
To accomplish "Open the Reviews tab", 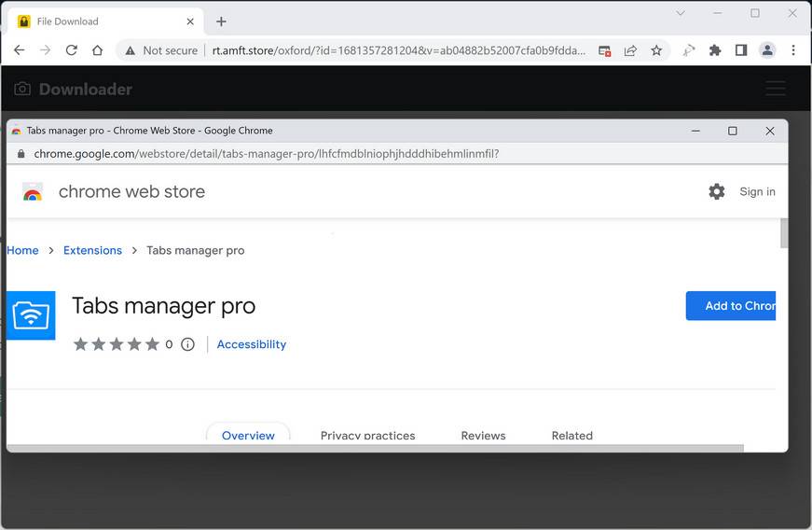I will 483,435.
